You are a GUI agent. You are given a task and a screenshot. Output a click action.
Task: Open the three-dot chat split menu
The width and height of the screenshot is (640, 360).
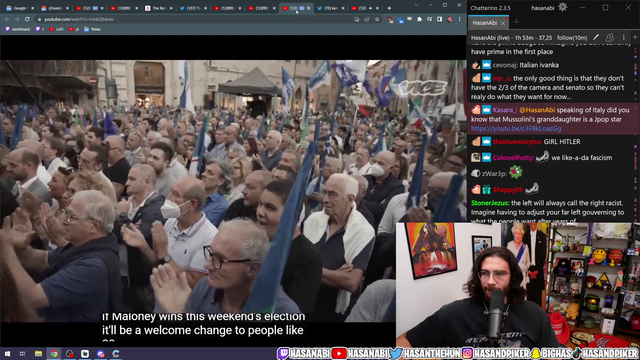coord(624,38)
